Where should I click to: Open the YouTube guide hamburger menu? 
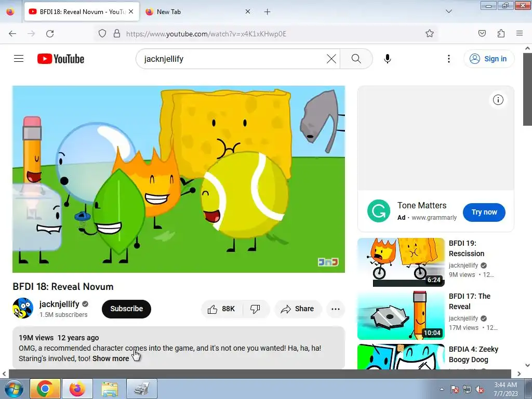click(19, 59)
